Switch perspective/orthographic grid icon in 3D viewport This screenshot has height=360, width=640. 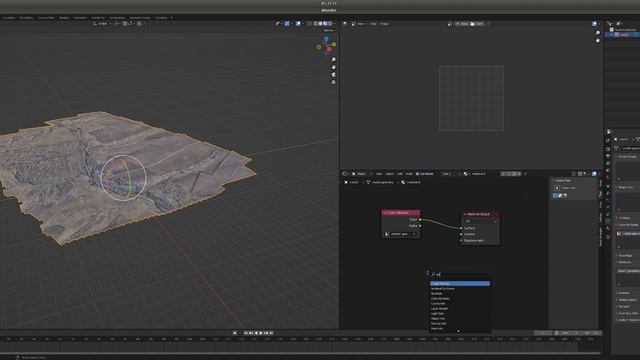click(333, 82)
